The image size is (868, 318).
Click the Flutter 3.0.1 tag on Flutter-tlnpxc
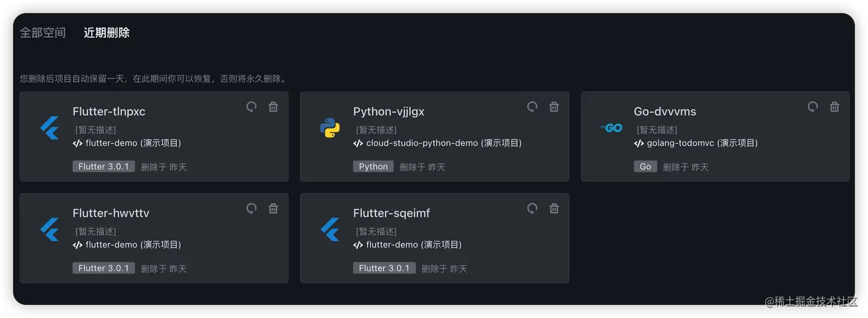pos(103,166)
